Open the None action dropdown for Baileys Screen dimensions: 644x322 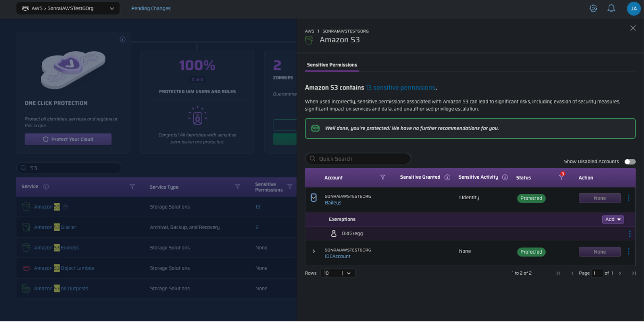(x=600, y=198)
